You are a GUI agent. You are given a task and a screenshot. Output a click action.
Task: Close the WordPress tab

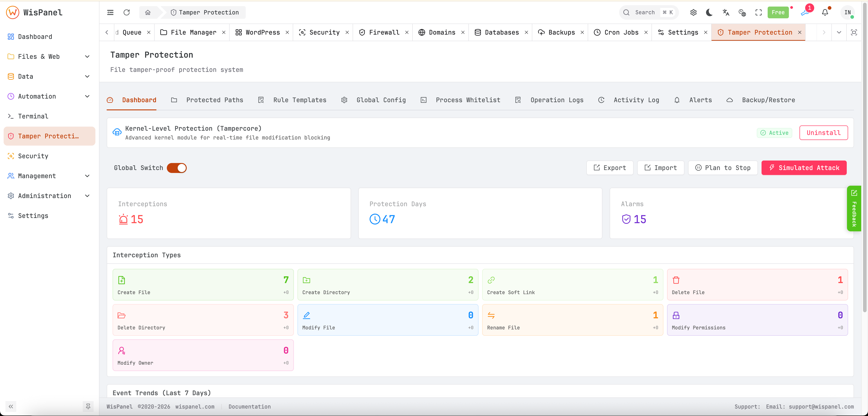[288, 32]
